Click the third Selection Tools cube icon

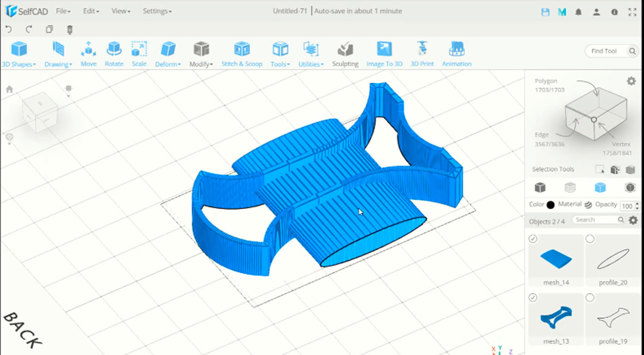[x=630, y=169]
